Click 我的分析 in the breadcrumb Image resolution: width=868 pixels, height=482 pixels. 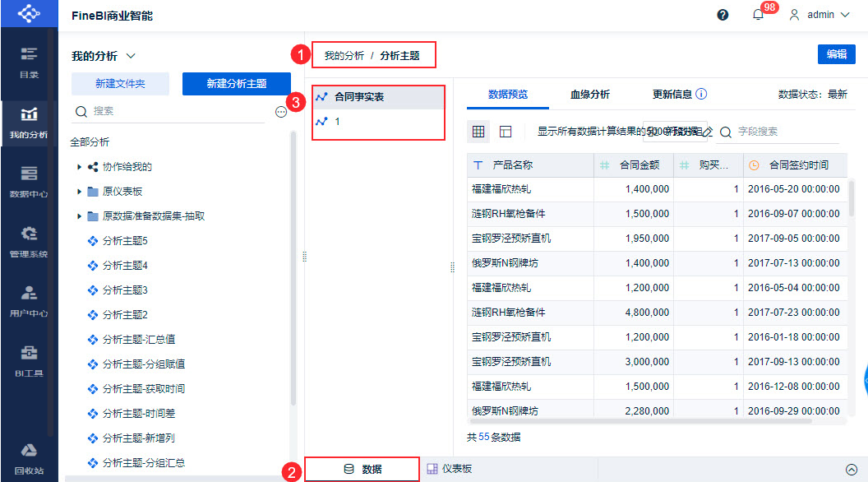click(x=344, y=56)
